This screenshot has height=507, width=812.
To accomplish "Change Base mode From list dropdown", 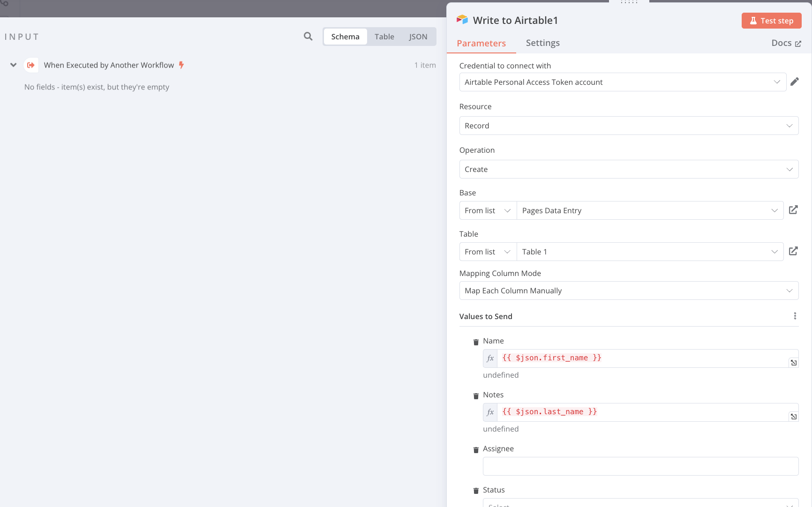I will (x=488, y=210).
